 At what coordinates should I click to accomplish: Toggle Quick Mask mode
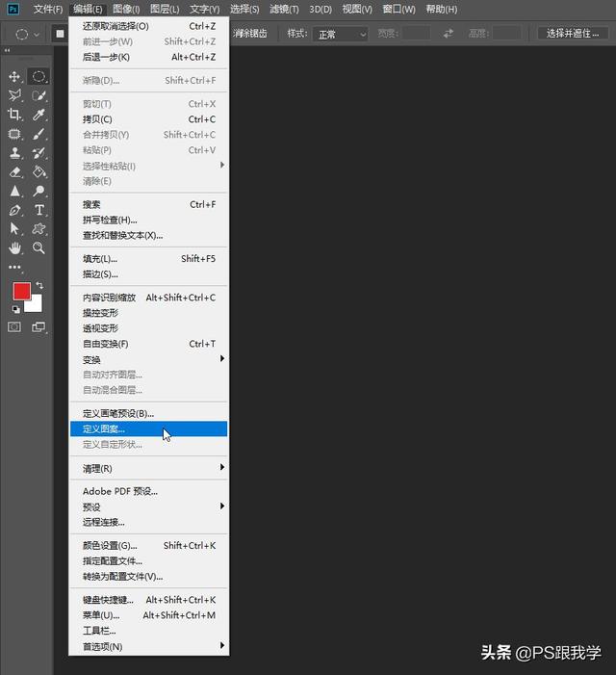(14, 327)
